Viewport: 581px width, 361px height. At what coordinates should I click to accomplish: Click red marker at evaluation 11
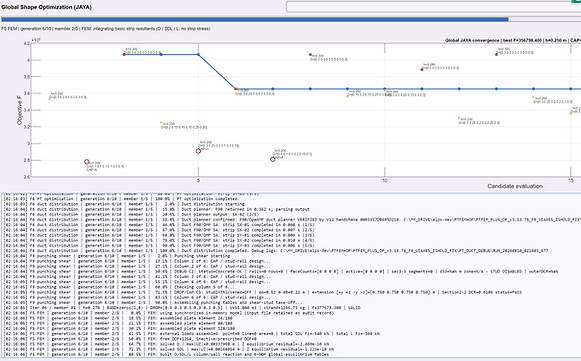point(422,69)
